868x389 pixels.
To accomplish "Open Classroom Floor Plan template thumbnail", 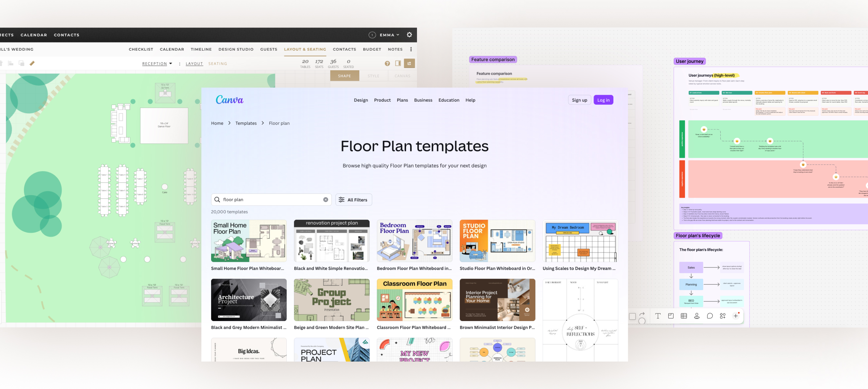I will (x=414, y=300).
